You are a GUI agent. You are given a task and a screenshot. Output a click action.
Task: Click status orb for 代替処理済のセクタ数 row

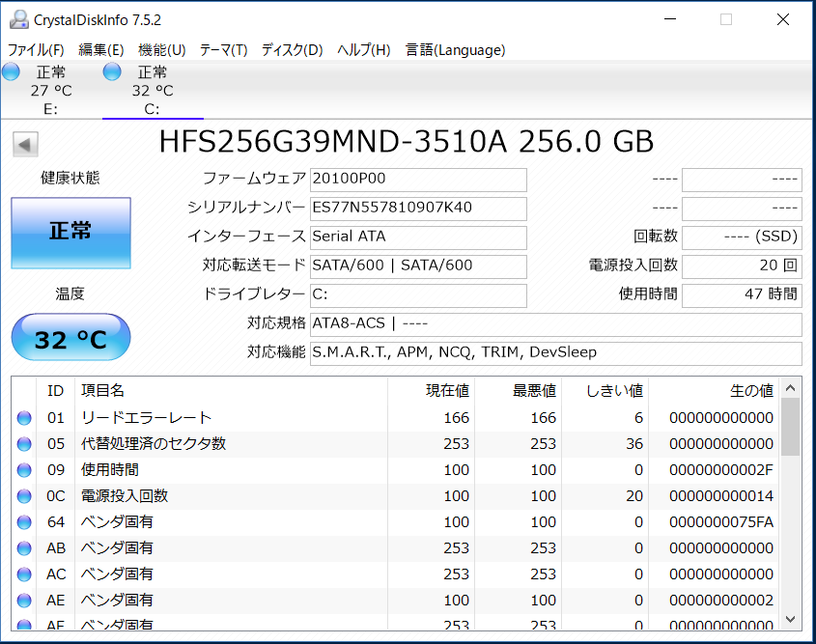(x=24, y=444)
